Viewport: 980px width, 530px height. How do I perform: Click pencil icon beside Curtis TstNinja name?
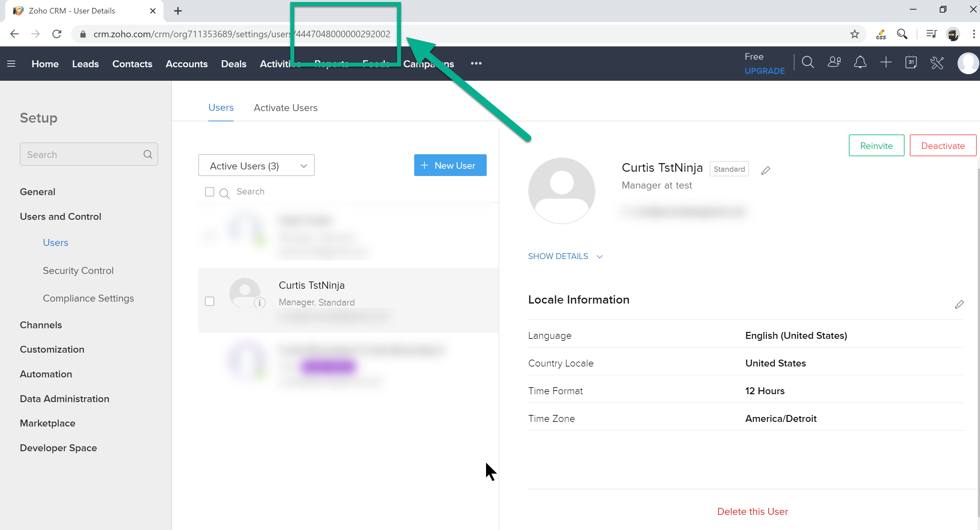click(765, 170)
